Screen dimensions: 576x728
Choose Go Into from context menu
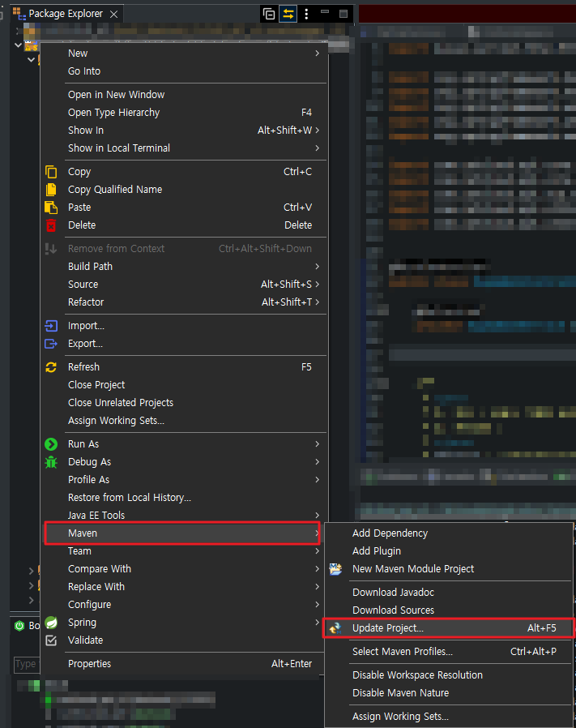point(184,71)
